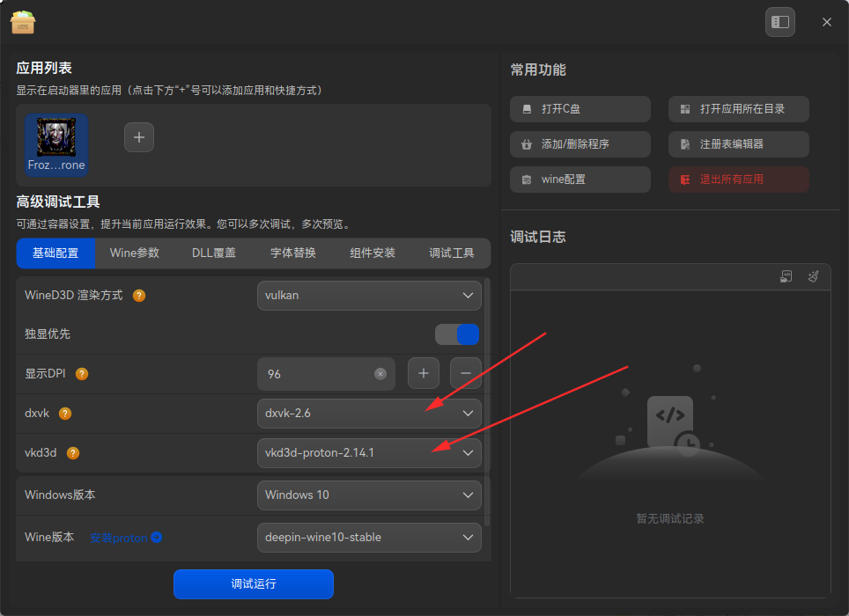Expand the WineD3D vulkan dropdown

tap(369, 296)
